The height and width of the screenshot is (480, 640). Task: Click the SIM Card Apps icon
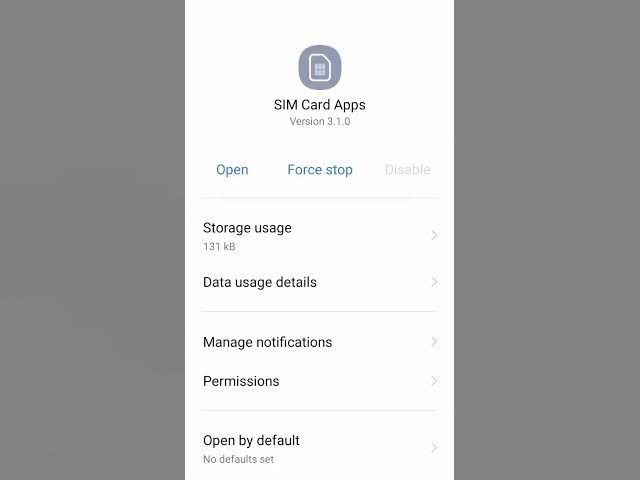(x=320, y=67)
